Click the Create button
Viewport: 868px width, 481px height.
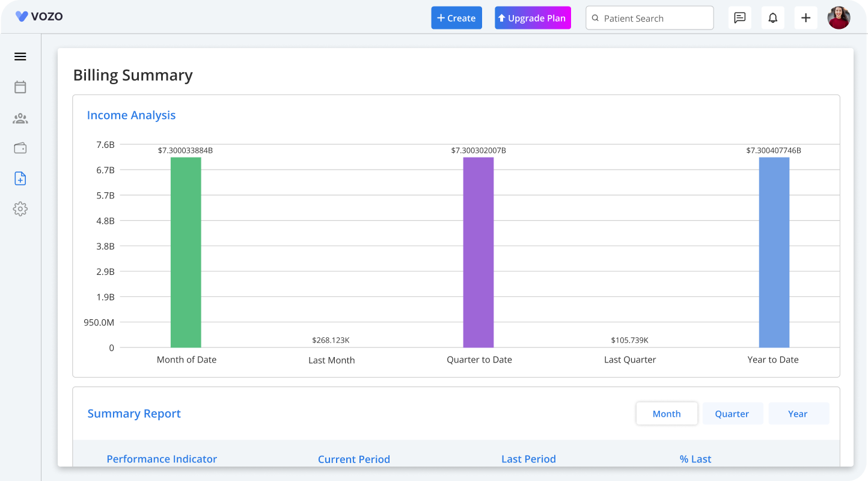click(456, 18)
